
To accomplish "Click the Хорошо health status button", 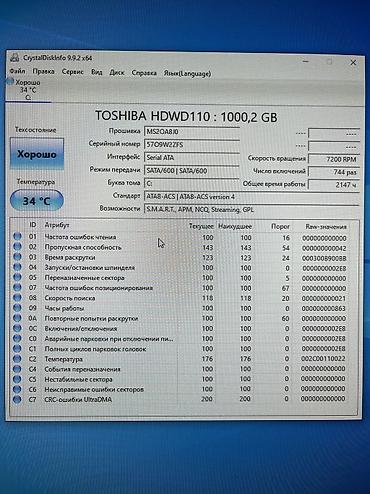I will pos(37,154).
